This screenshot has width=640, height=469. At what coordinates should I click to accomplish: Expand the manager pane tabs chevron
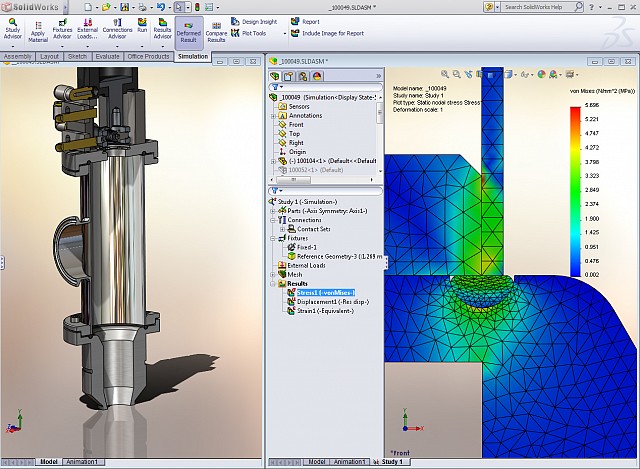point(378,76)
